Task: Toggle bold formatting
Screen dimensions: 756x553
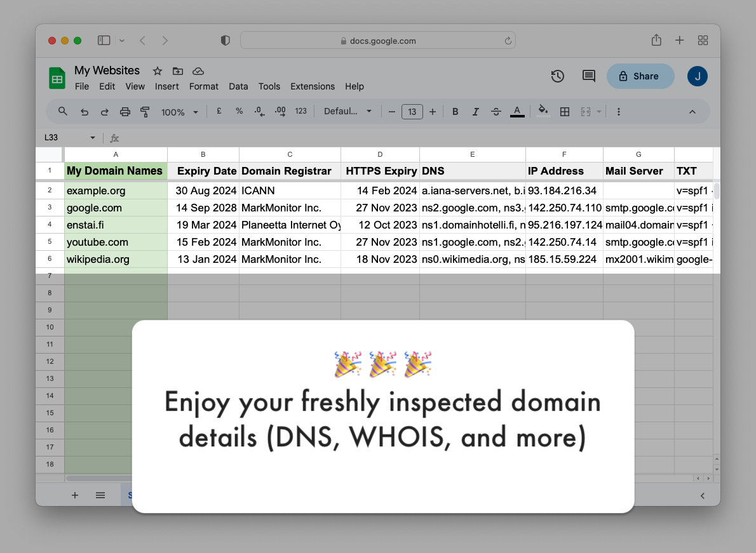Action: pyautogui.click(x=455, y=112)
